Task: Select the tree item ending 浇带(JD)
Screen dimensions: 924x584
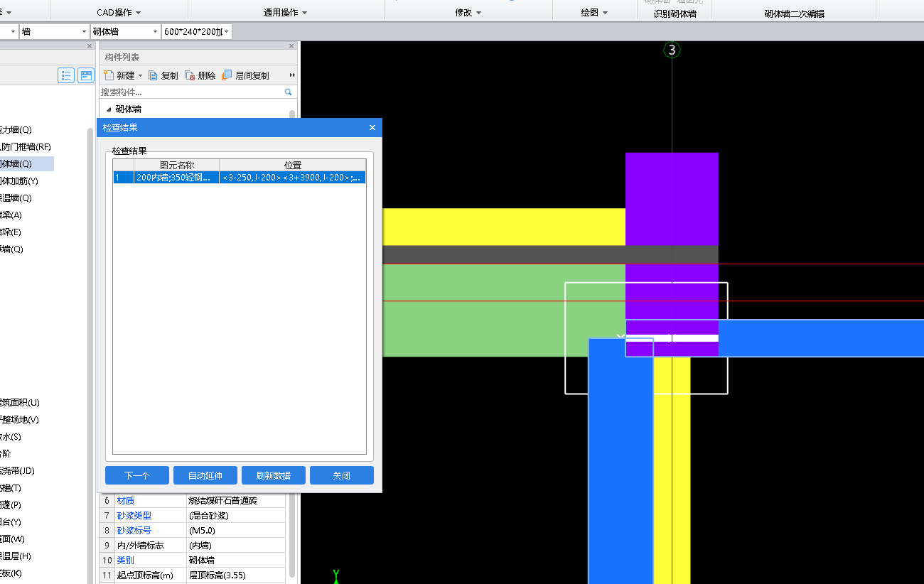Action: (x=17, y=470)
